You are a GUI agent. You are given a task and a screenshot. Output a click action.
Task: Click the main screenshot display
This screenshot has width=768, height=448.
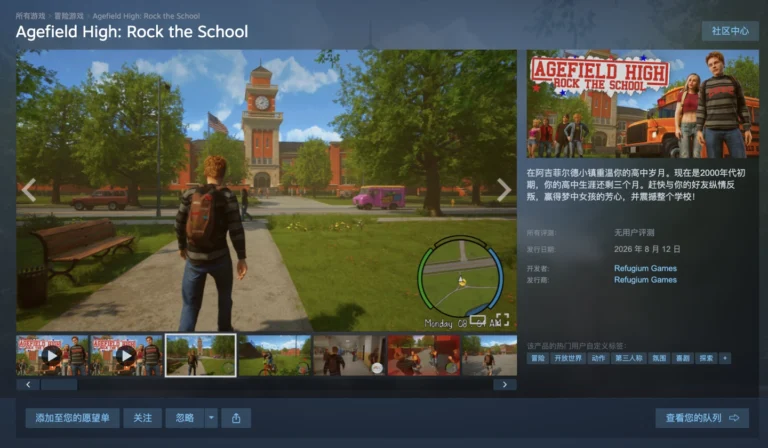(266, 190)
